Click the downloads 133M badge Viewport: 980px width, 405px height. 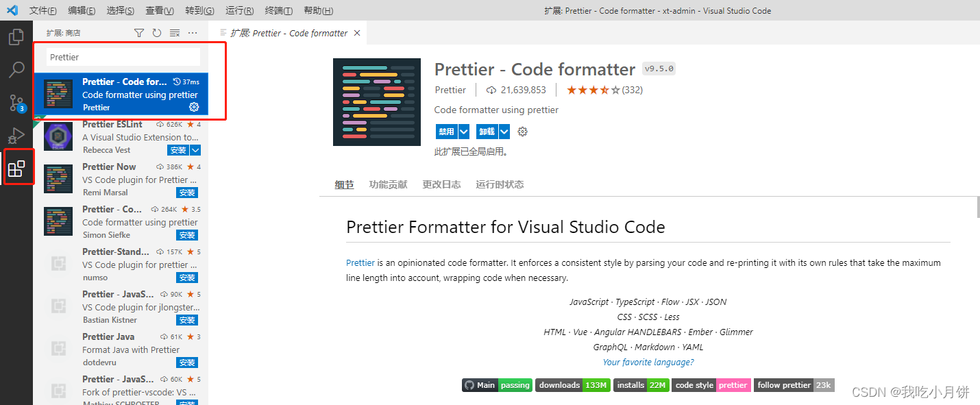click(572, 385)
